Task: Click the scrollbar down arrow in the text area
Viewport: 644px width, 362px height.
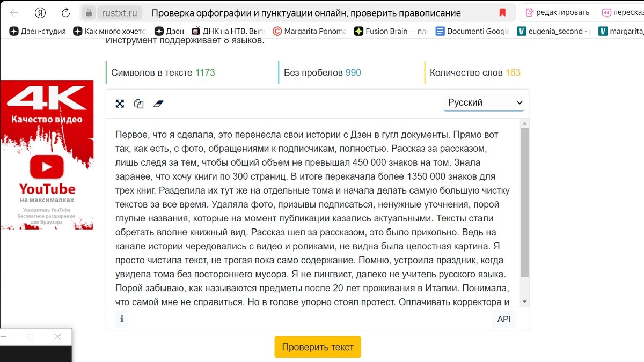Action: coord(524,301)
